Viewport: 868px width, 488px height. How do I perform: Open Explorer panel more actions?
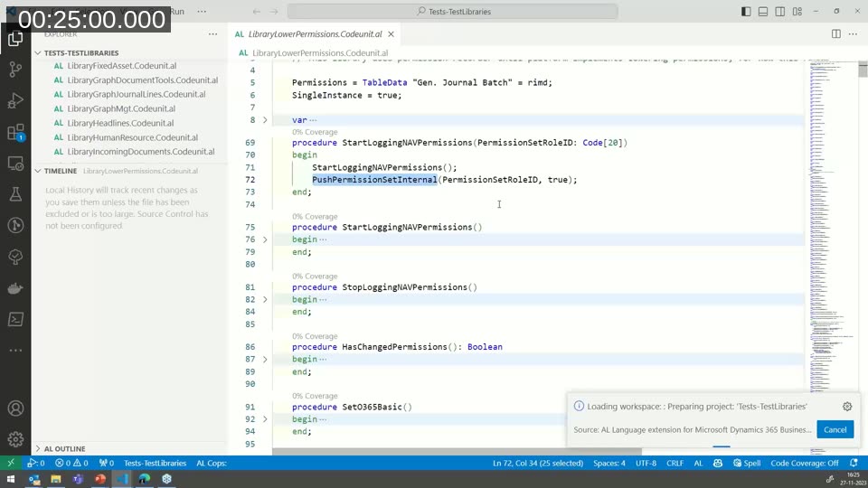point(213,34)
